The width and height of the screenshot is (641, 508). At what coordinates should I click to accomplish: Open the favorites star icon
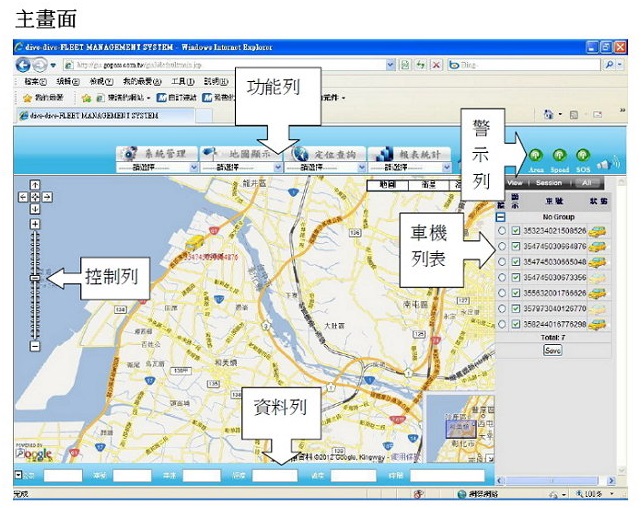27,98
